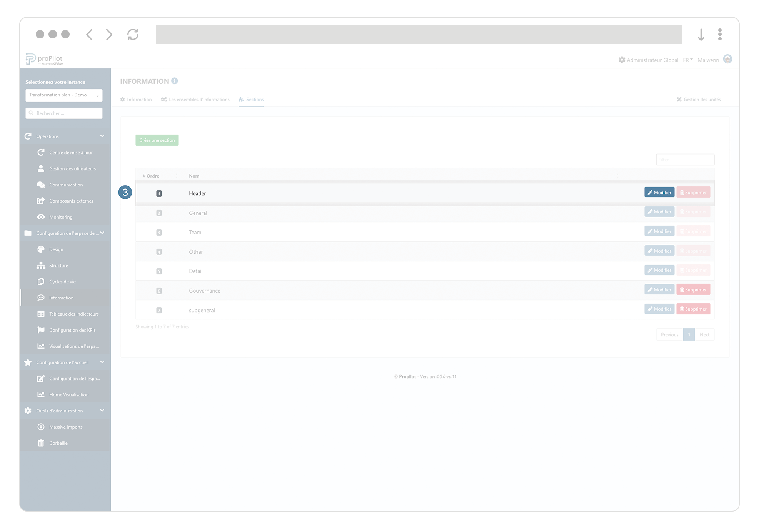Screen dimensions: 759x532
Task: Open Massive Imports in the sidebar
Action: pyautogui.click(x=65, y=427)
